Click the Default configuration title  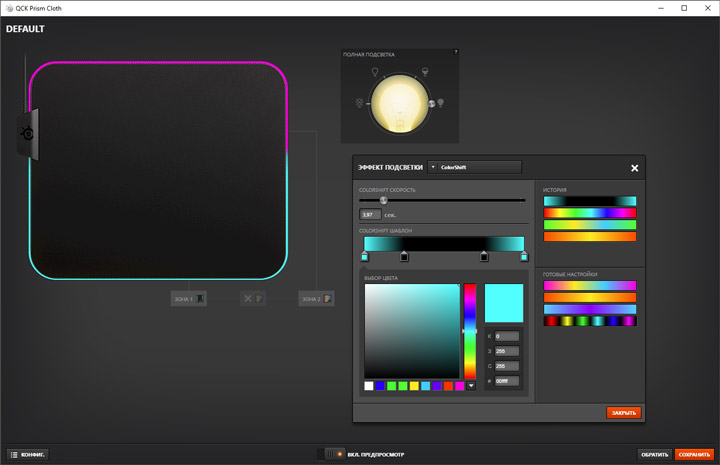tap(25, 29)
